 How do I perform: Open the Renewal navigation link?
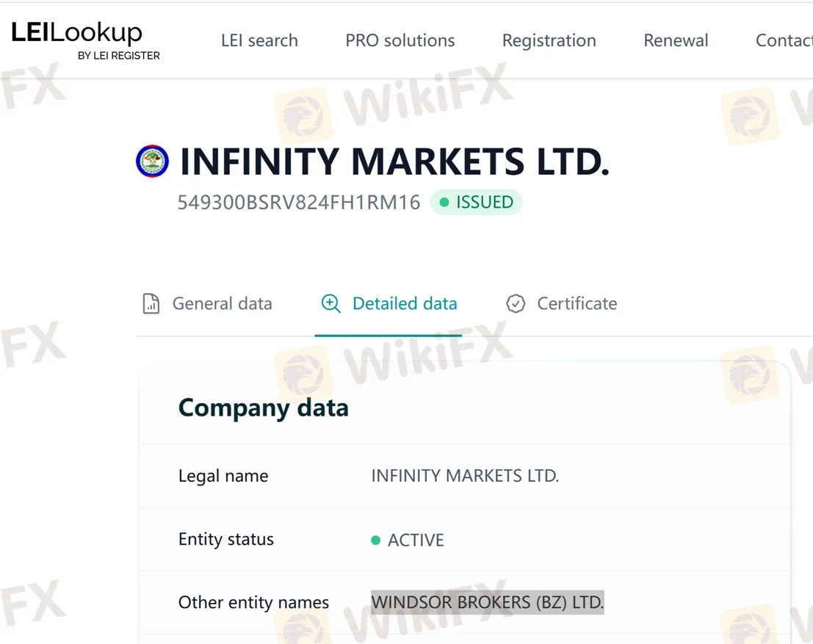[676, 40]
